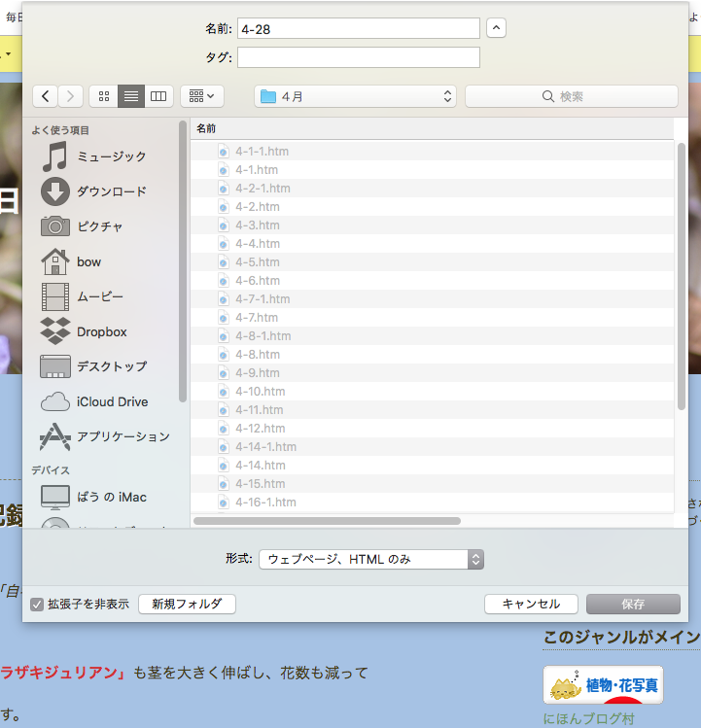The image size is (701, 728).
Task: Open the 4月 folder location popup
Action: coord(355,96)
